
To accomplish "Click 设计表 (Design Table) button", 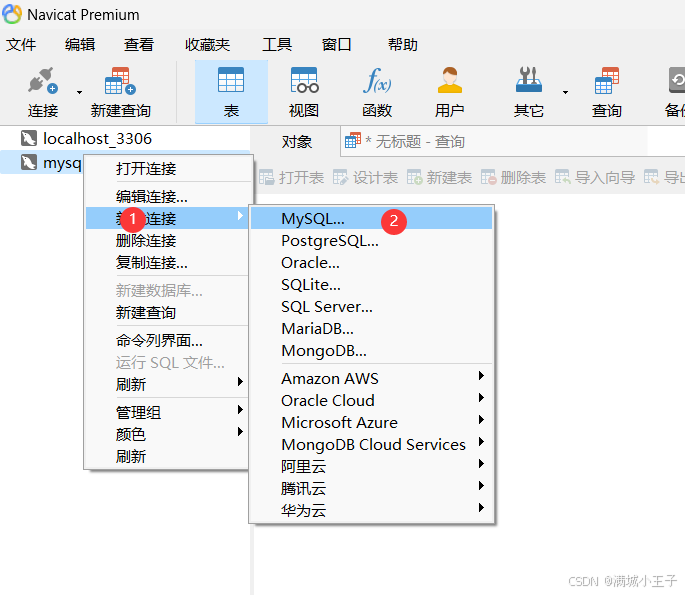I will tap(365, 178).
